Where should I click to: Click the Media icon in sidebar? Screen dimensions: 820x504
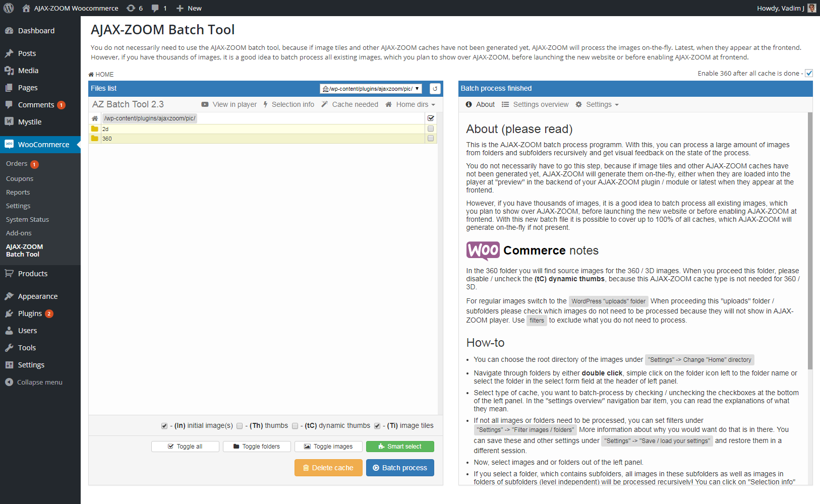tap(9, 71)
